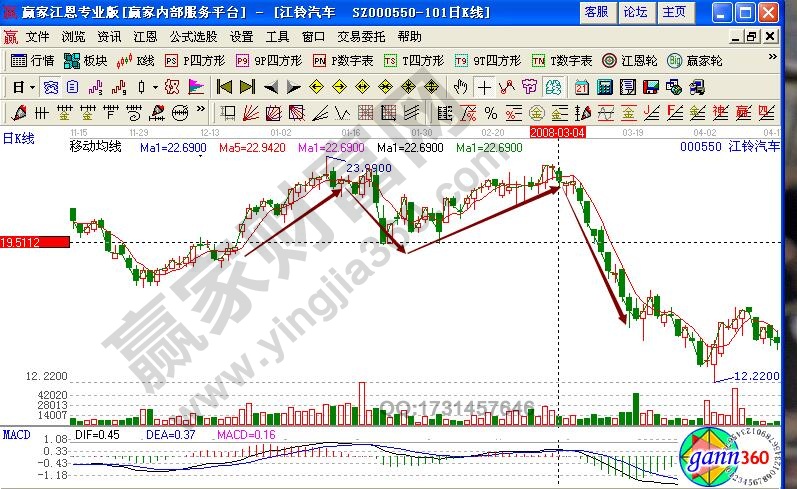The image size is (797, 489).
Task: Open the 赢家轮 tool
Action: coord(697,60)
